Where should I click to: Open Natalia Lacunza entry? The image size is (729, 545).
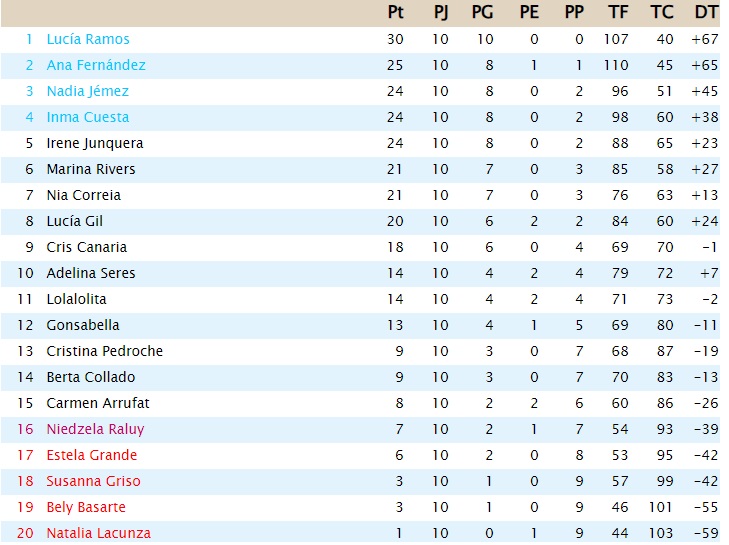click(x=99, y=533)
